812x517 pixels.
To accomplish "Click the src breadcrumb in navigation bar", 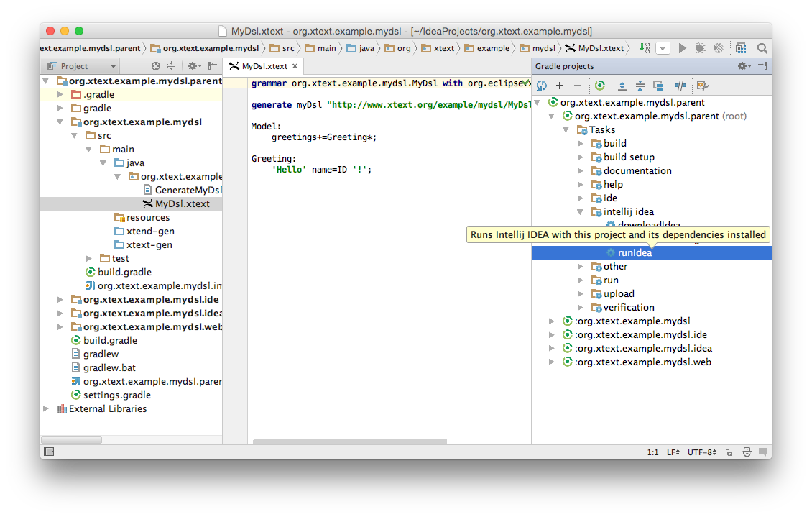I will click(x=282, y=48).
